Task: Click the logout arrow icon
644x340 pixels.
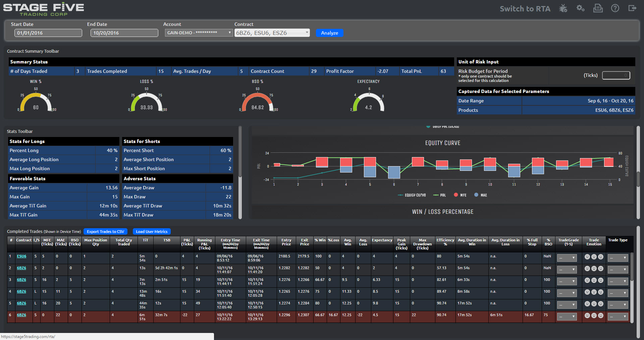Action: tap(632, 8)
